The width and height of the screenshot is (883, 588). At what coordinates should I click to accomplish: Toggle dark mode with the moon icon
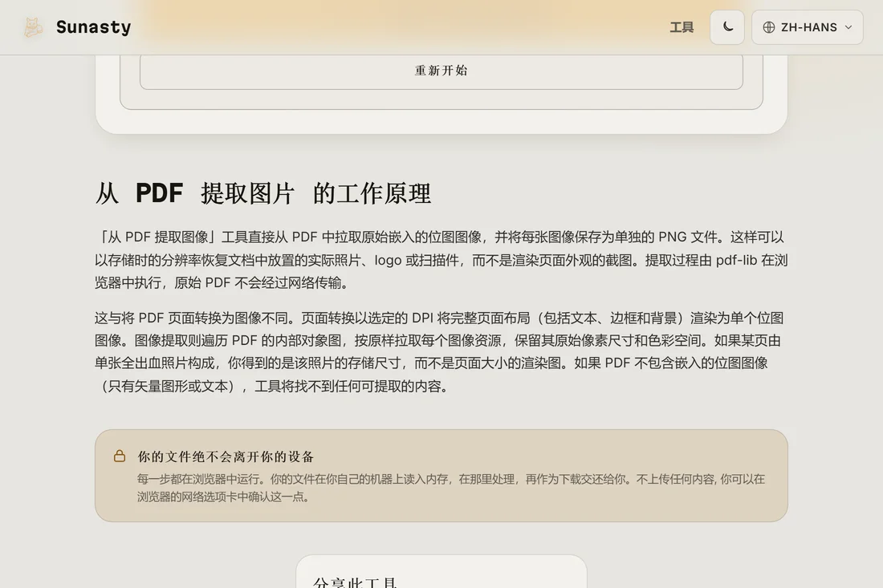click(727, 27)
